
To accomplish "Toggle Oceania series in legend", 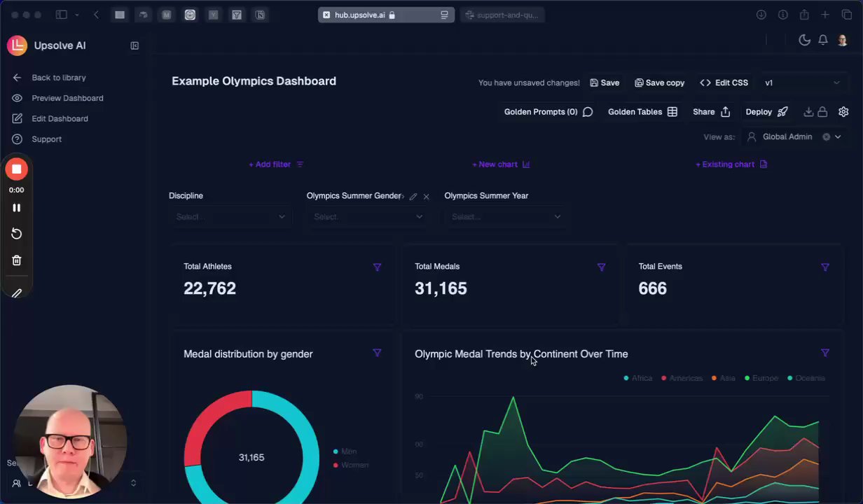I will [x=806, y=378].
